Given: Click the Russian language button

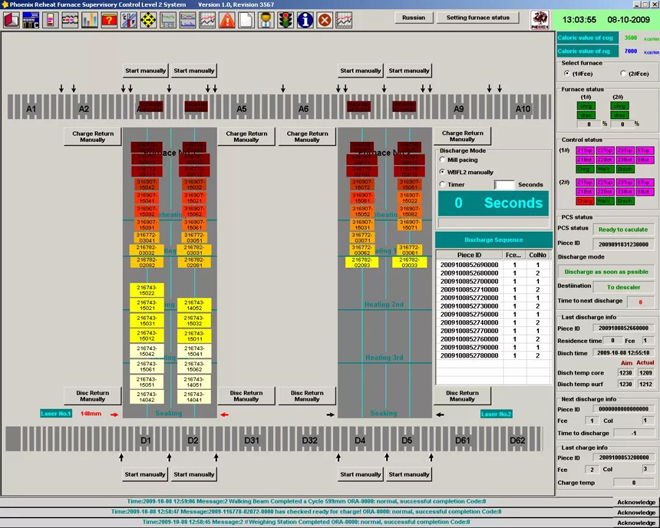Looking at the screenshot, I should pyautogui.click(x=413, y=17).
